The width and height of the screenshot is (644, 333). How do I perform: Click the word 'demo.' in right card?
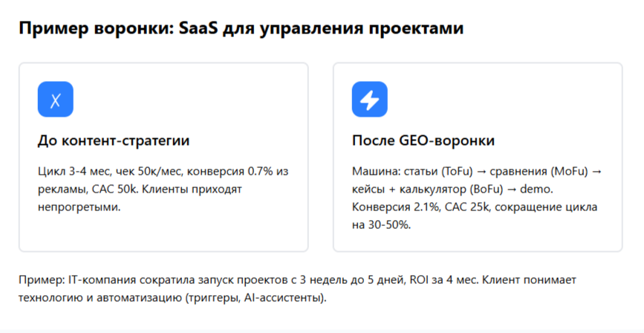point(537,189)
